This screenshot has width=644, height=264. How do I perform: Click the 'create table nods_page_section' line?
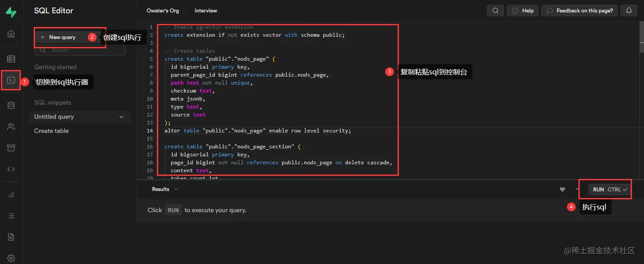tap(232, 147)
